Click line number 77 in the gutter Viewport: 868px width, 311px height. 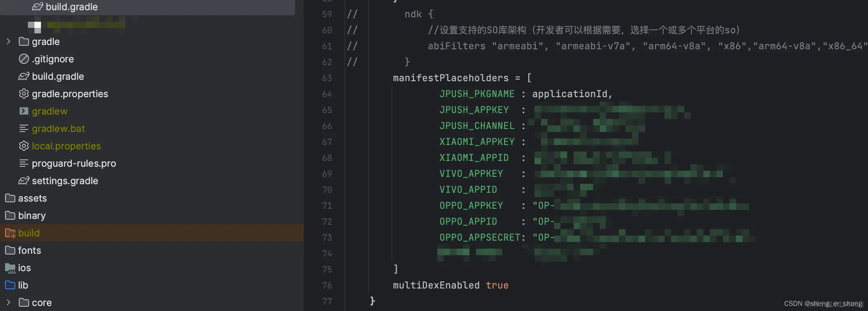tap(327, 301)
